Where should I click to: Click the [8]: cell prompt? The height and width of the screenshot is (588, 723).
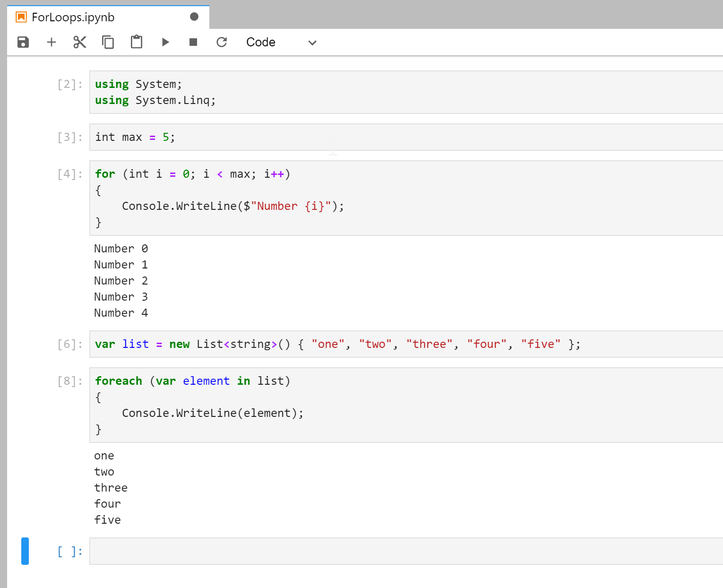(70, 381)
